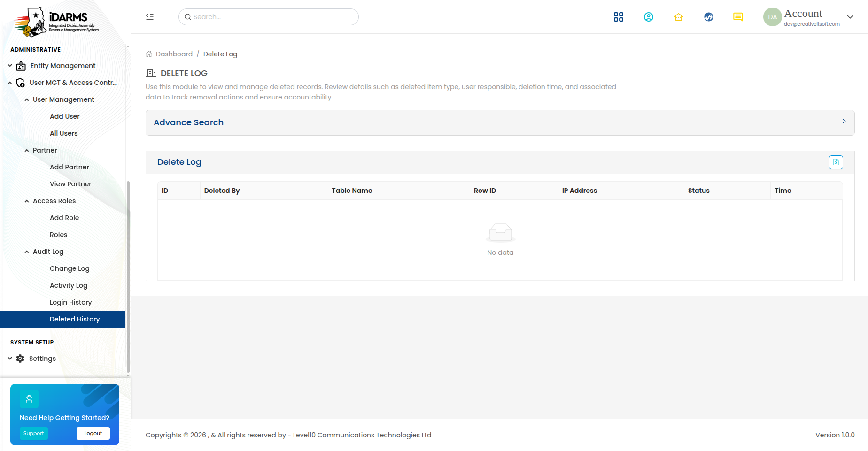The image size is (868, 451).
Task: Expand Entity Management chevron
Action: click(10, 66)
